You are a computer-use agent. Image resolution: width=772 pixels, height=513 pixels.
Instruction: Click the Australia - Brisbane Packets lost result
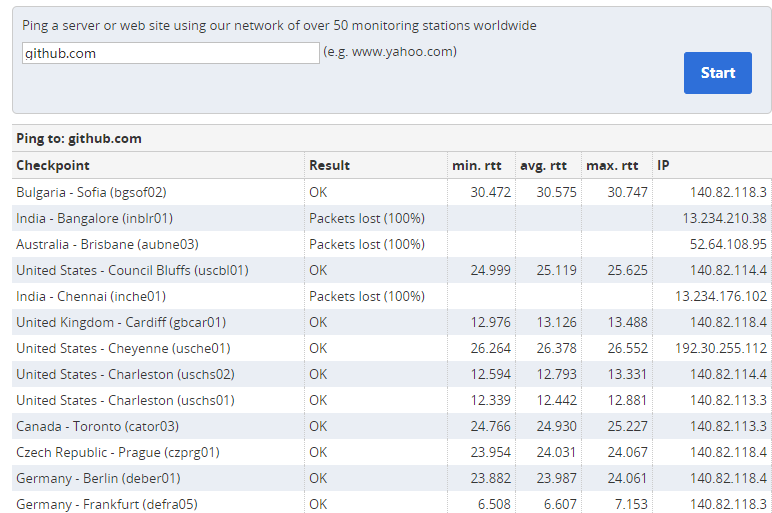[x=367, y=244]
